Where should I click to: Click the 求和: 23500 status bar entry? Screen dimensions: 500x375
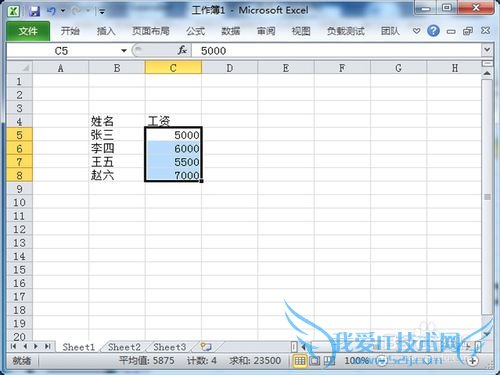[255, 360]
